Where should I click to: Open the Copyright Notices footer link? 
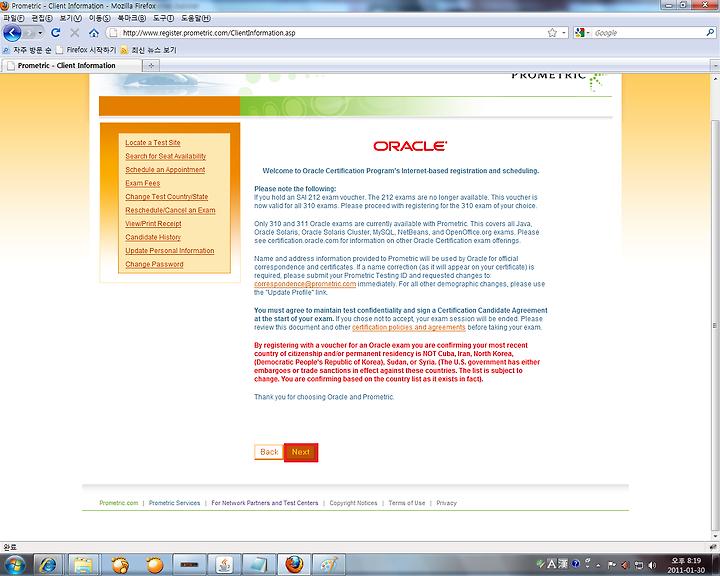coord(353,503)
